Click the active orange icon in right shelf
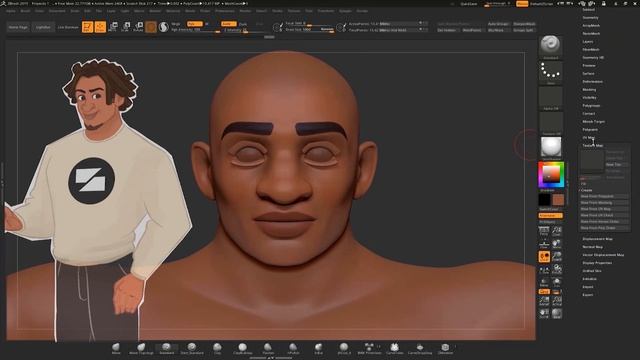This screenshot has width=640, height=360. point(544,257)
